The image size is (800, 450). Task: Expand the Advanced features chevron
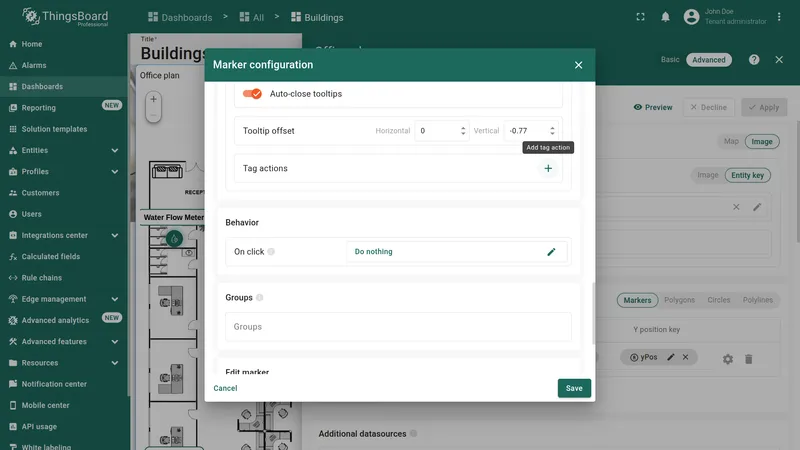[x=115, y=342]
